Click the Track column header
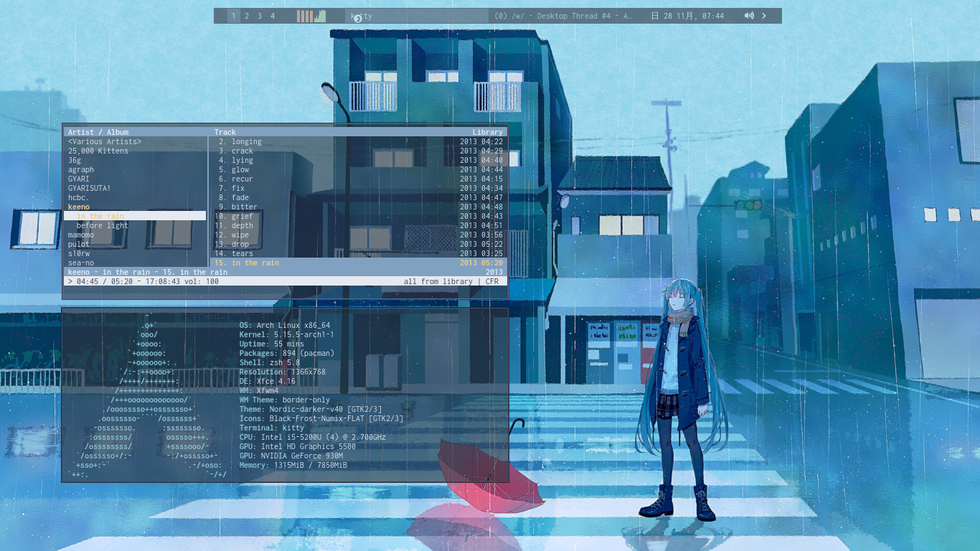Image resolution: width=980 pixels, height=551 pixels. point(225,132)
